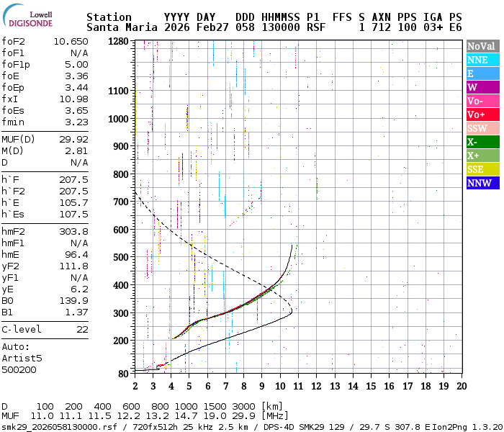This screenshot has height=432, width=504.
Task: Click the Artist5 auto-scaling label
Action: coord(22,358)
